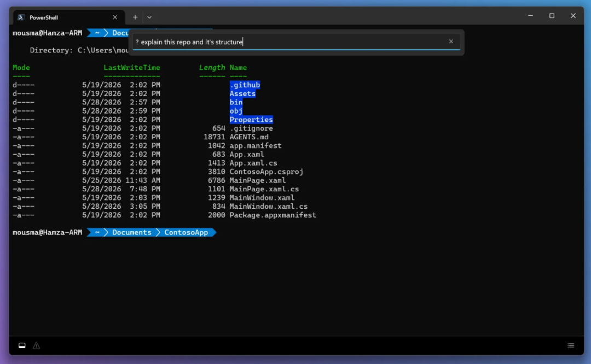
Task: Click the Mode column header
Action: (21, 67)
